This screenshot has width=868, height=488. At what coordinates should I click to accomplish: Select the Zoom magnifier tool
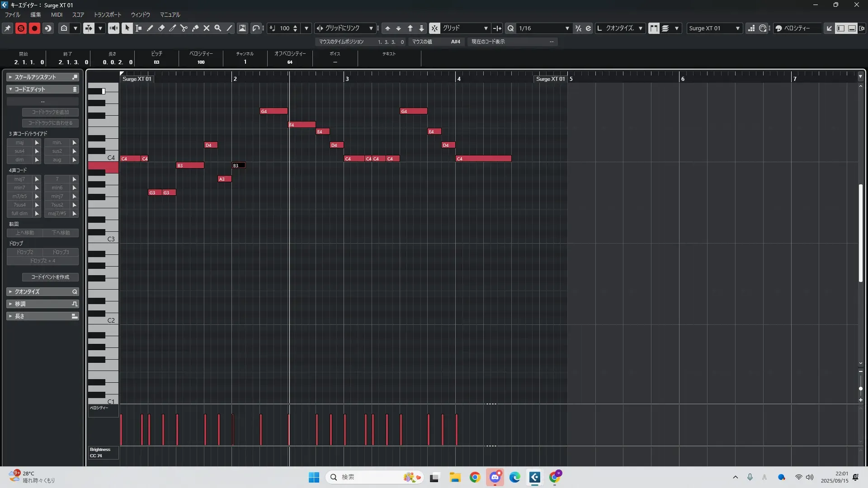[x=218, y=28]
